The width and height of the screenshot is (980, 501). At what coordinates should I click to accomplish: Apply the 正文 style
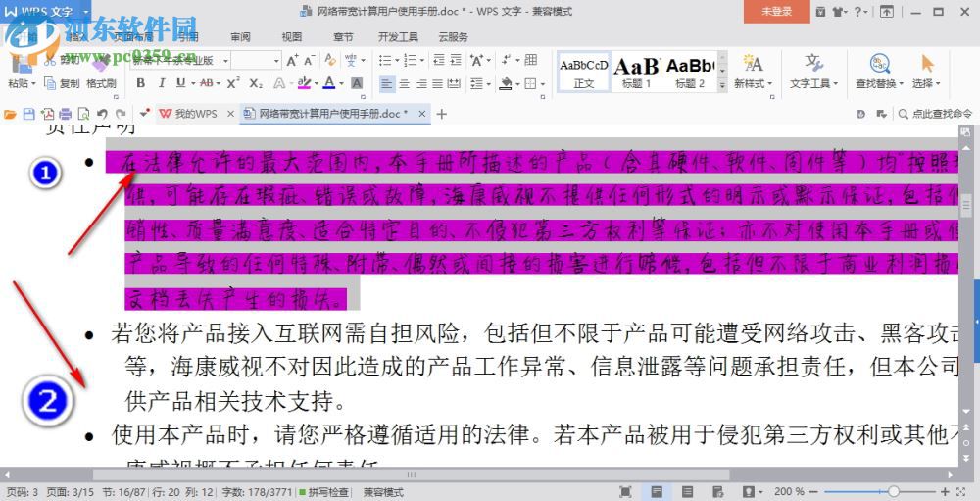[x=584, y=73]
